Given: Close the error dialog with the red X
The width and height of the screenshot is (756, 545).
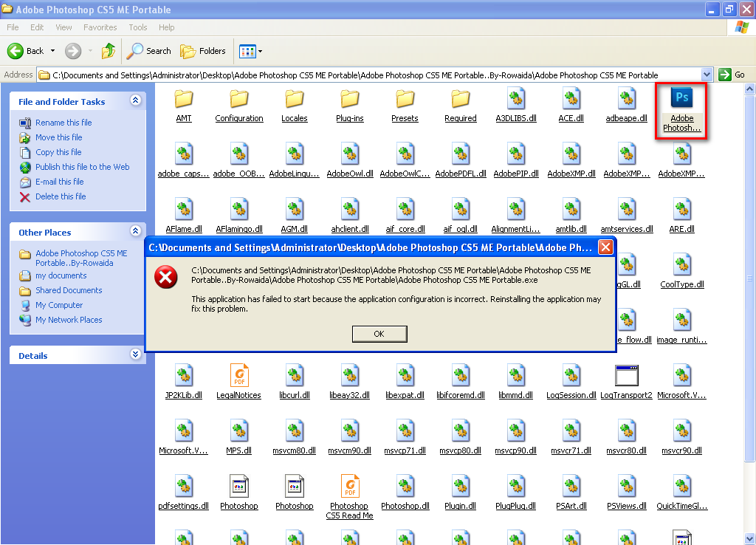Looking at the screenshot, I should pyautogui.click(x=605, y=247).
